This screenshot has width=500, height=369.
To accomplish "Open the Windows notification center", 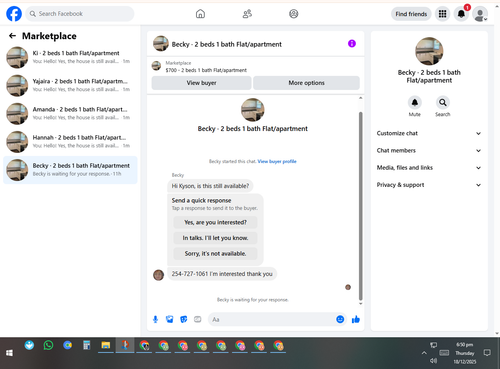I will 487,353.
